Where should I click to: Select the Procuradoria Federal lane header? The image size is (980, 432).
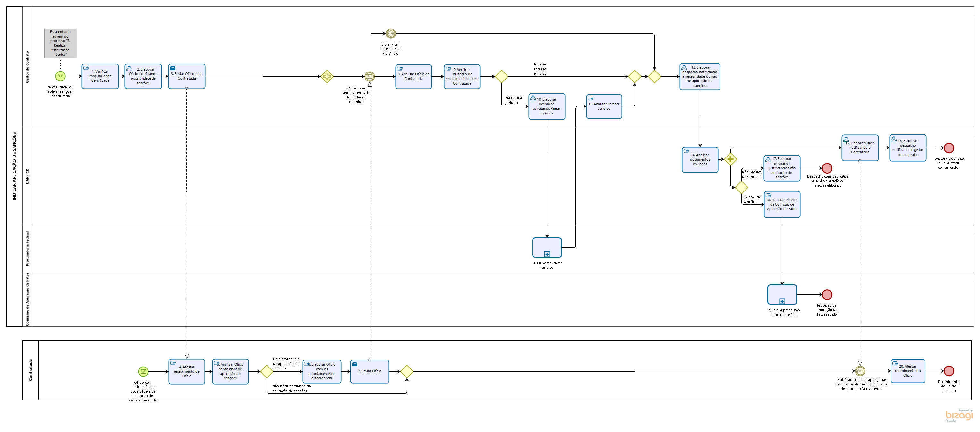point(27,248)
